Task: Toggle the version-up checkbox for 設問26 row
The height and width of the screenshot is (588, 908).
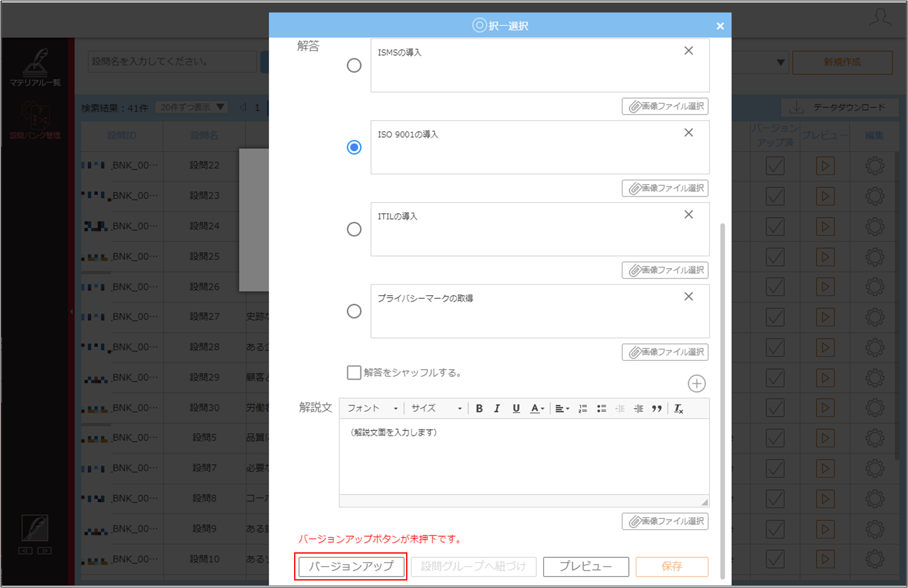Action: point(775,286)
